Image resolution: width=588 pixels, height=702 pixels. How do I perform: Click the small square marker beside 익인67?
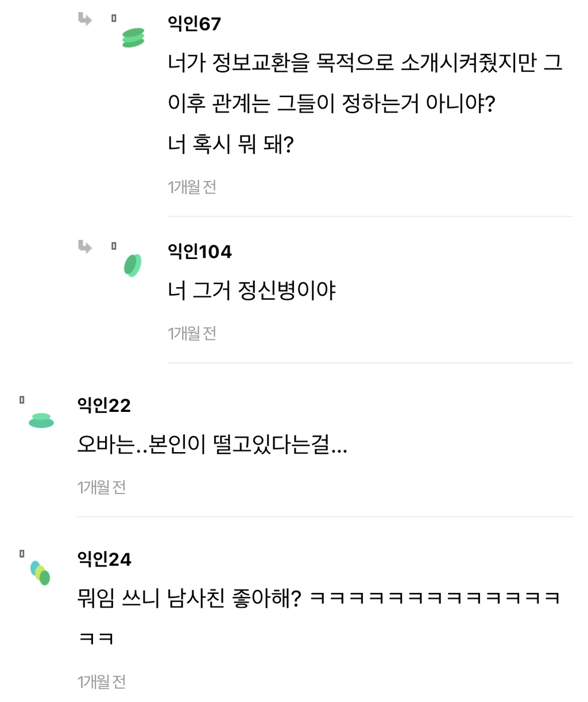[x=114, y=18]
